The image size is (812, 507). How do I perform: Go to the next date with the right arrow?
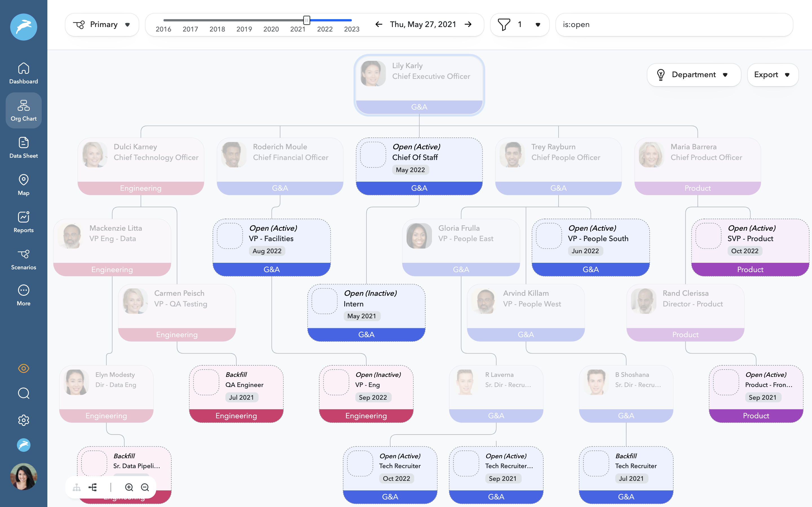click(x=468, y=25)
